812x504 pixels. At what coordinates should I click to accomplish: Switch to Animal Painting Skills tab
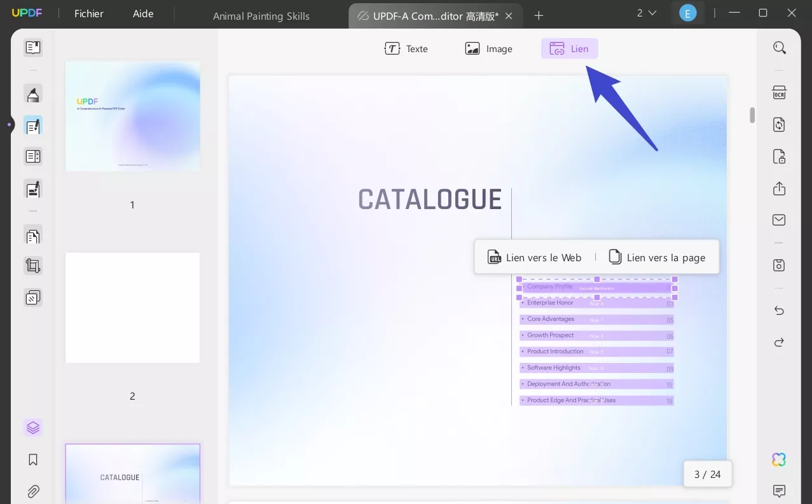261,16
